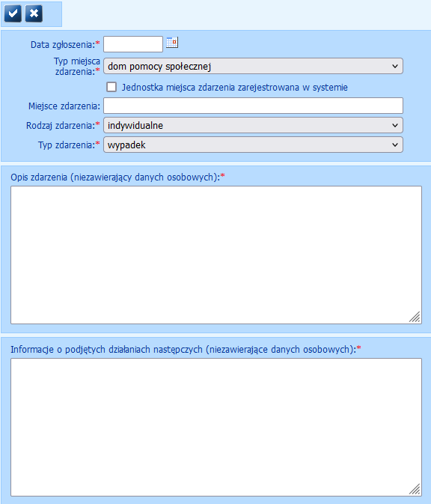The height and width of the screenshot is (504, 431).
Task: Click the Informacje o podjętych działaniach następczych heading
Action: (186, 350)
